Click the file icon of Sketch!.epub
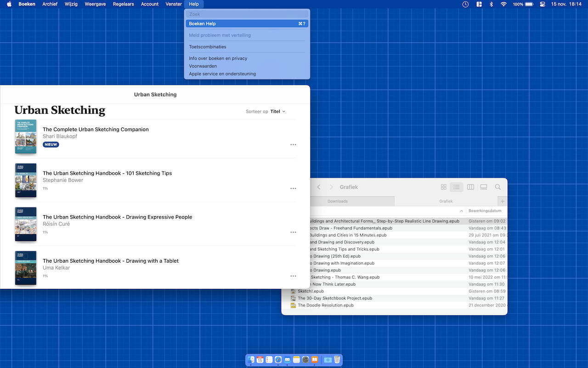 pos(293,291)
